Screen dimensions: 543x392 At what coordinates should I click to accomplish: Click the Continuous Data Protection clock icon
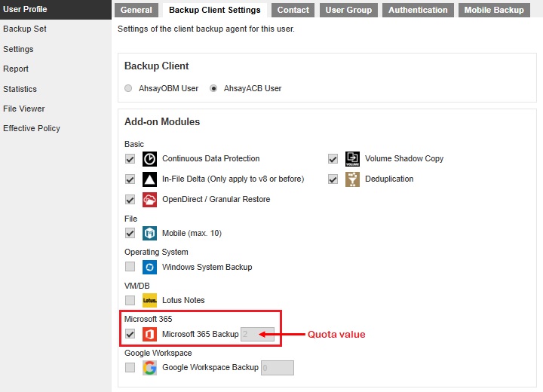tap(150, 159)
